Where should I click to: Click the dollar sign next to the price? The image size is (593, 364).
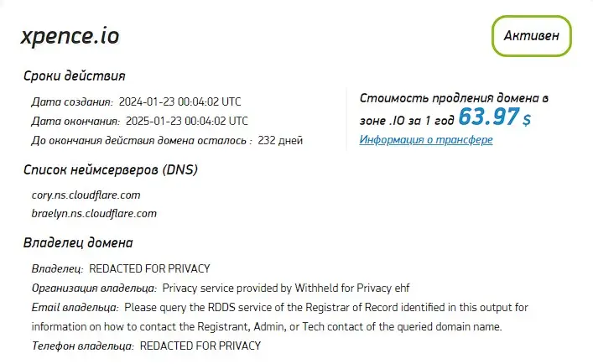click(527, 120)
